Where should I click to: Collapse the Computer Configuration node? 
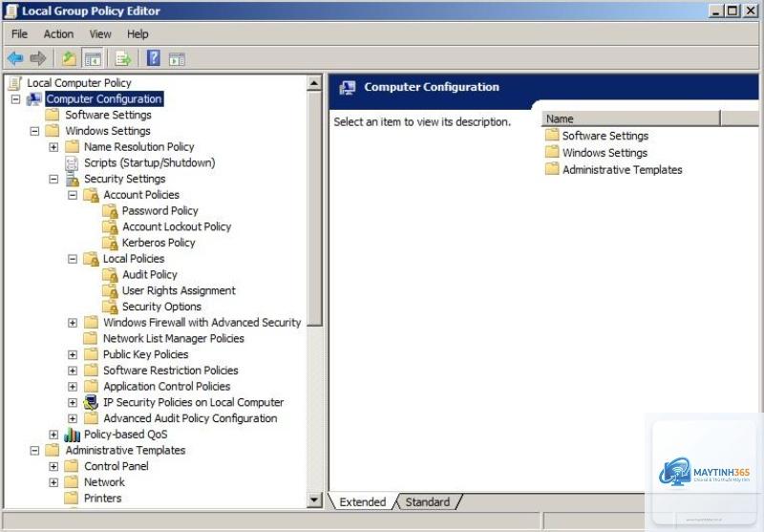click(15, 99)
